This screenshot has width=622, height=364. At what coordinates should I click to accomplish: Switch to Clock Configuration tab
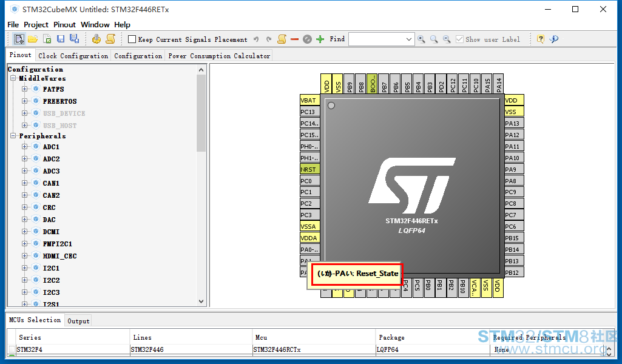[73, 56]
